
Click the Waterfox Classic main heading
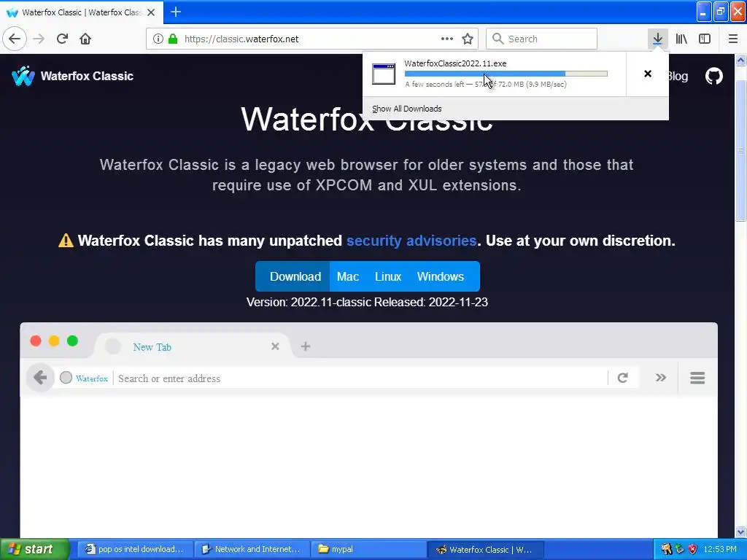367,119
